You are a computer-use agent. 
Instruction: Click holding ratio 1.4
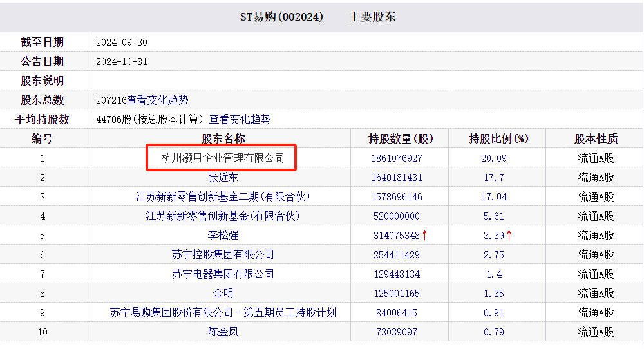(x=494, y=274)
